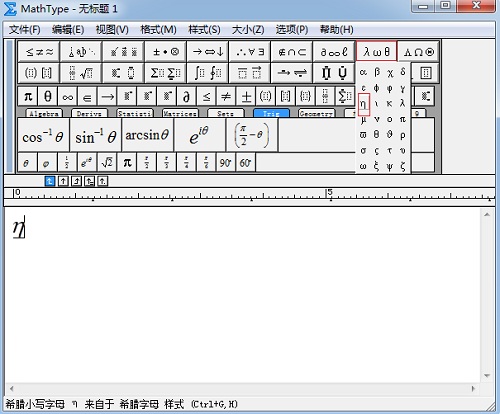This screenshot has width=500, height=414.
Task: Open the summation templates palette
Action: 166,73
